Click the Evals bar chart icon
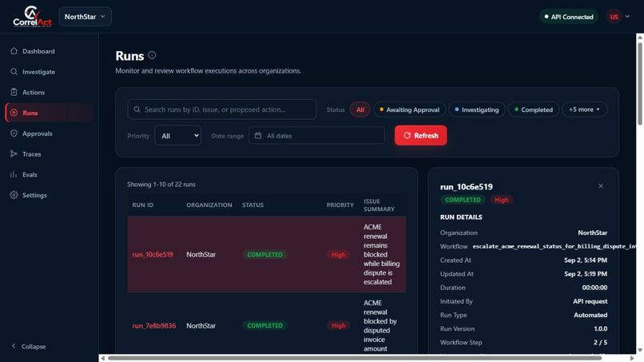The height and width of the screenshot is (362, 644). click(14, 174)
